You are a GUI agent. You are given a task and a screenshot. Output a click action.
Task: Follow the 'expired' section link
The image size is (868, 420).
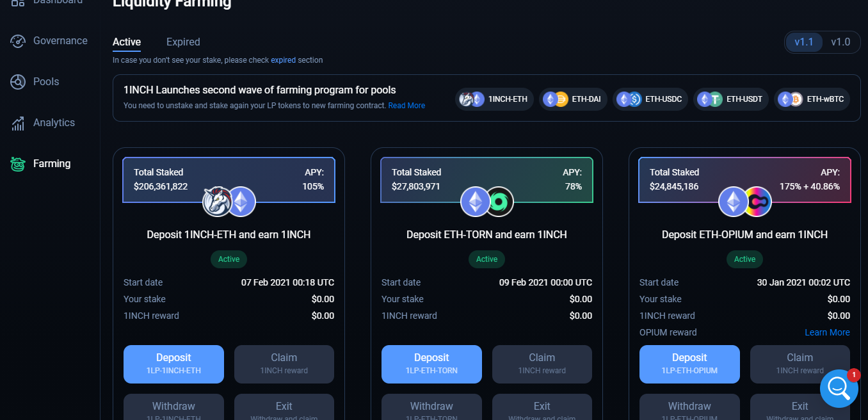pyautogui.click(x=283, y=60)
